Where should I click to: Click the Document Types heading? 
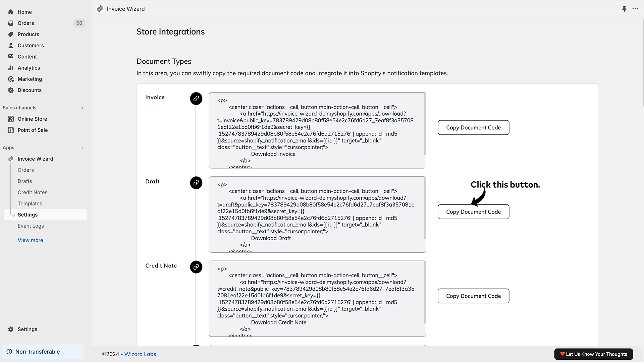click(164, 61)
